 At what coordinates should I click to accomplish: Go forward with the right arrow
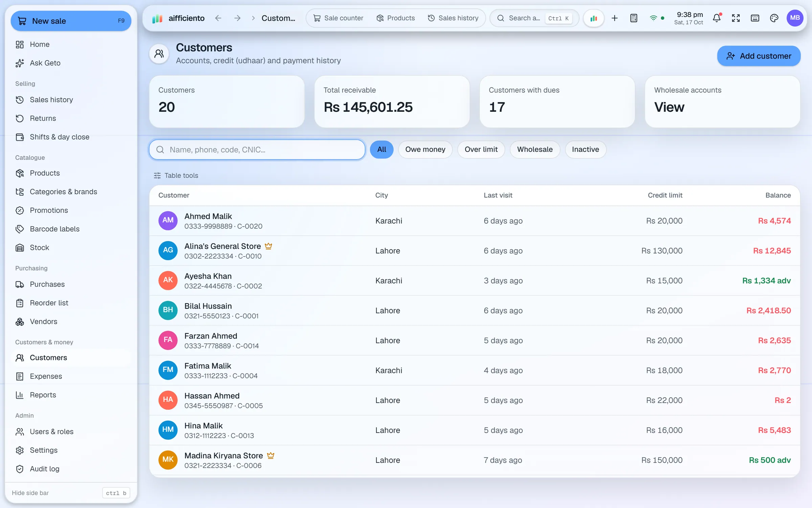(237, 18)
